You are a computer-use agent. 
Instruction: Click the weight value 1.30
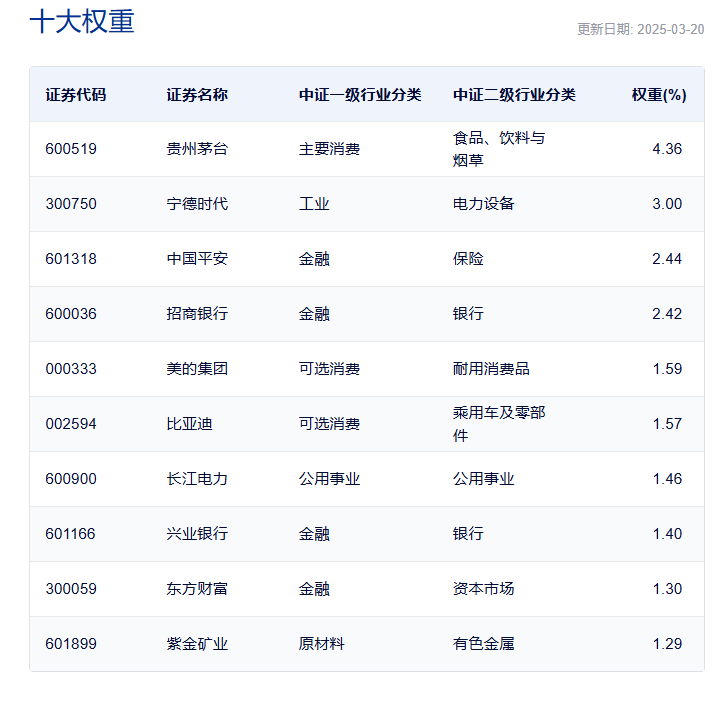[x=667, y=588]
